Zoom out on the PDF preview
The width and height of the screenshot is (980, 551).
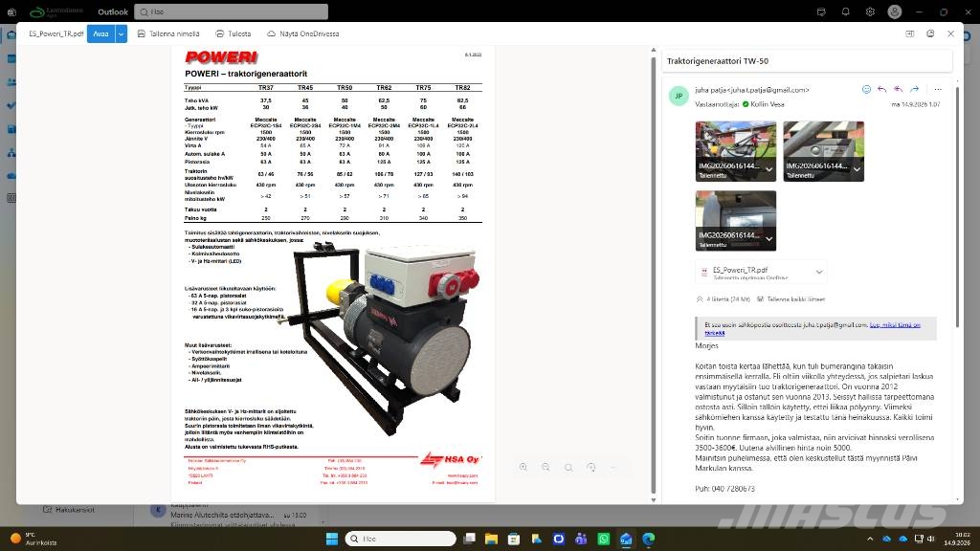(546, 467)
